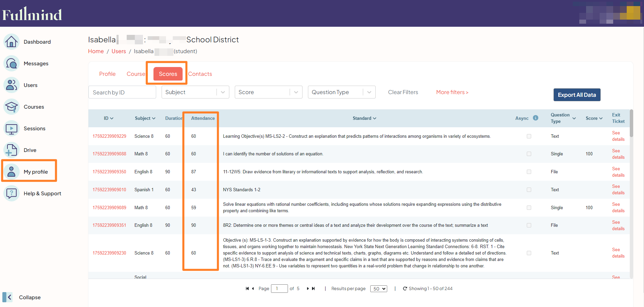Open the Profile tab
The image size is (644, 307).
(x=107, y=74)
